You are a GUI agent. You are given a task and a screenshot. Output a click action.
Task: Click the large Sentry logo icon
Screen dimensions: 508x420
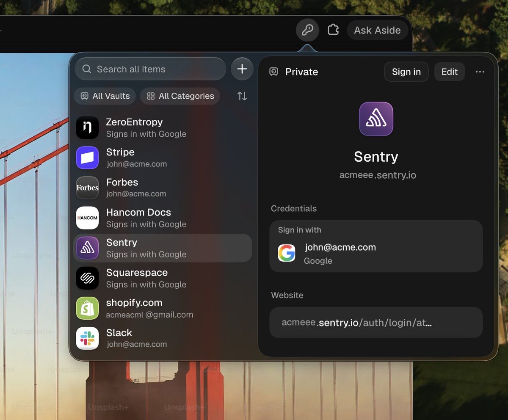point(376,119)
